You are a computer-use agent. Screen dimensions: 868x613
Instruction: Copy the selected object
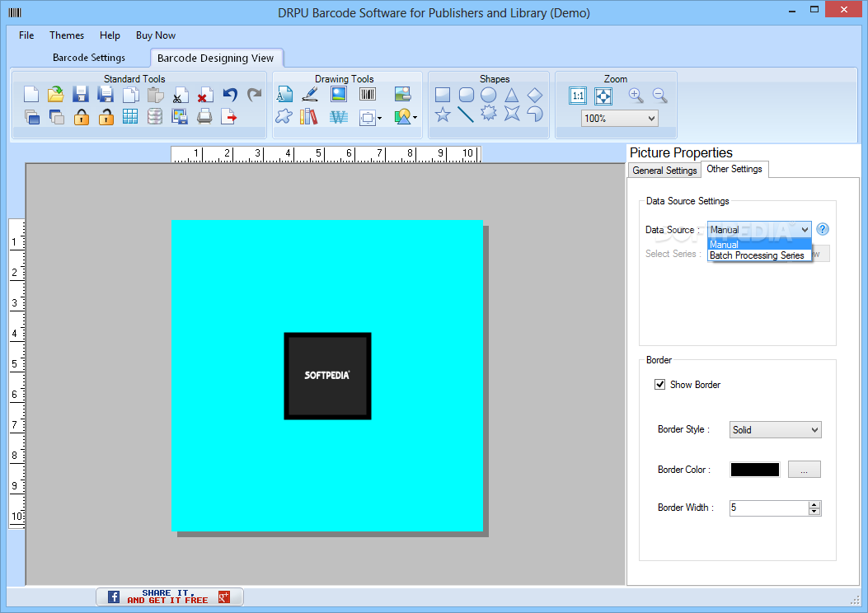tap(130, 95)
